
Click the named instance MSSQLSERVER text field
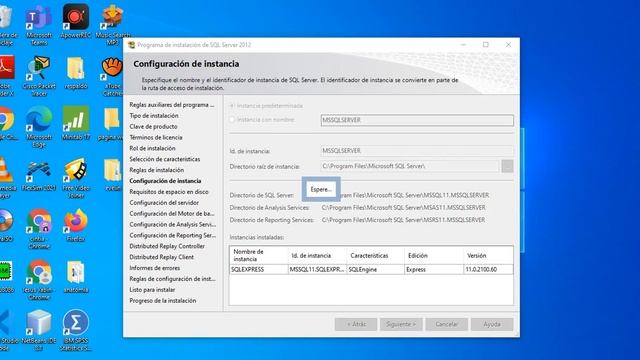pos(417,120)
